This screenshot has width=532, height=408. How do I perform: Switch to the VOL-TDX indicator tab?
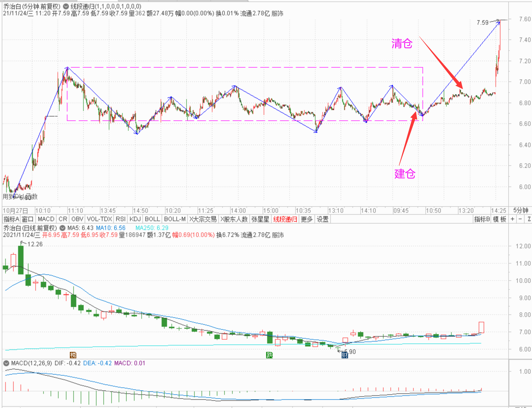99,219
